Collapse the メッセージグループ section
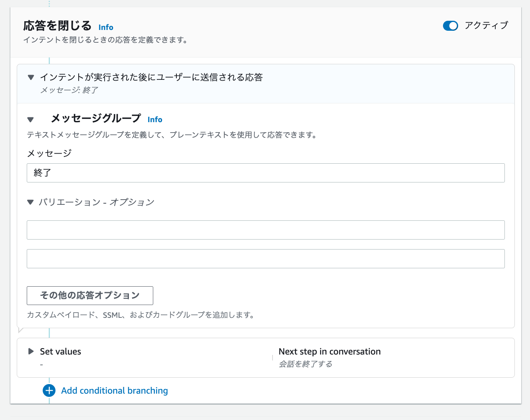 point(30,119)
